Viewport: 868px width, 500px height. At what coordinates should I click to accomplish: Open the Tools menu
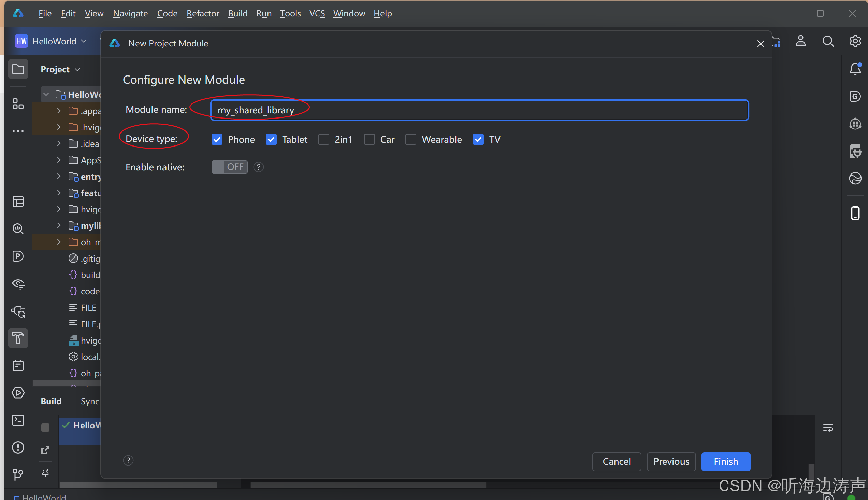point(290,13)
